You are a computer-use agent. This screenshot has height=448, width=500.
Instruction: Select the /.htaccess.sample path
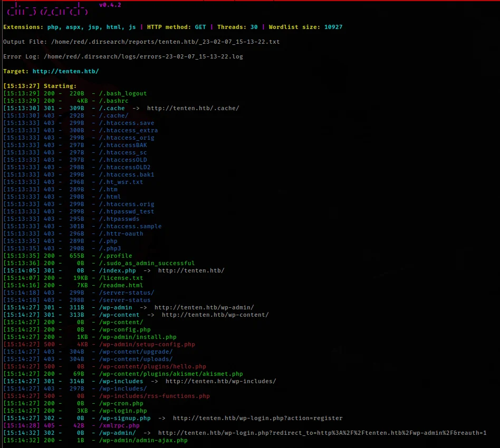click(x=130, y=226)
